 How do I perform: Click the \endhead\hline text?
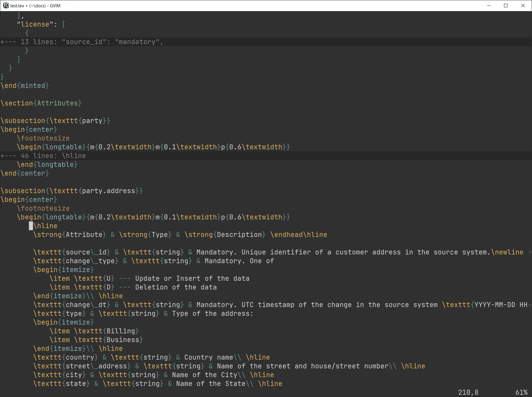click(299, 235)
